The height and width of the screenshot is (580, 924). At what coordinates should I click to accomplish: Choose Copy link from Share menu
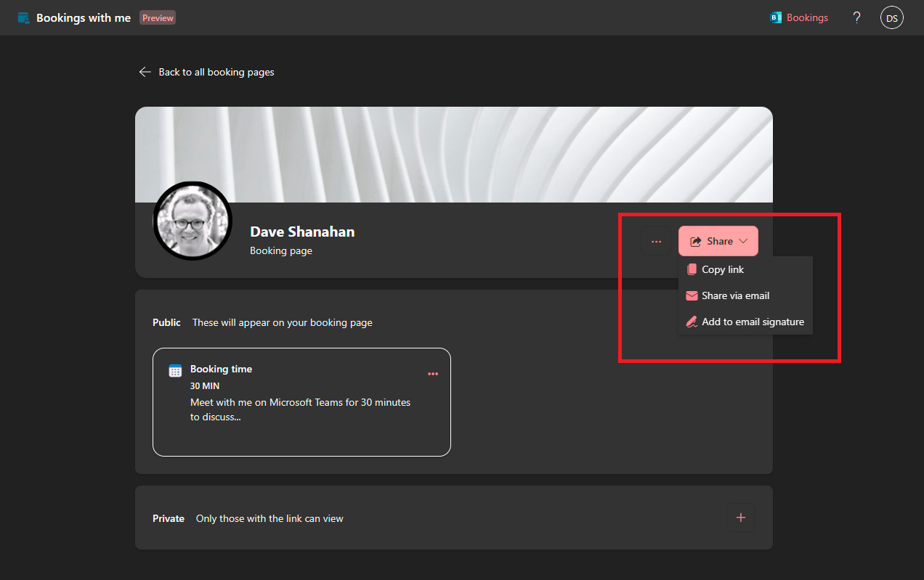(745, 269)
